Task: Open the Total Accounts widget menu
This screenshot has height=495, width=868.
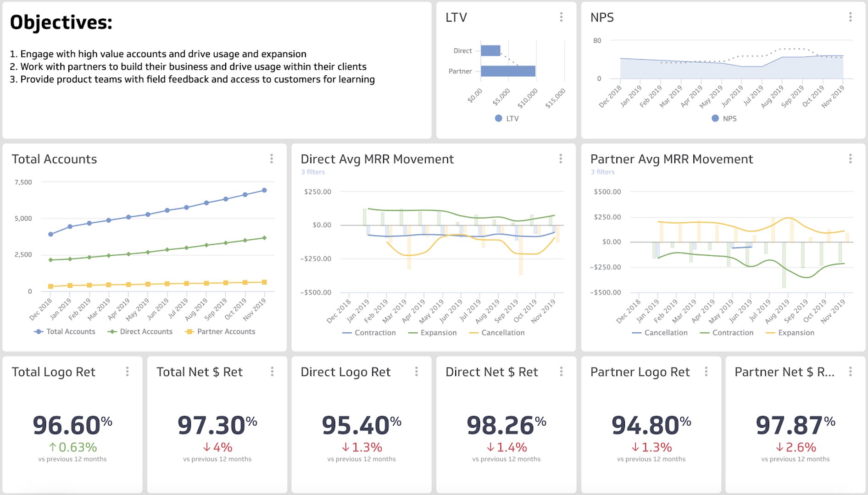Action: tap(272, 159)
